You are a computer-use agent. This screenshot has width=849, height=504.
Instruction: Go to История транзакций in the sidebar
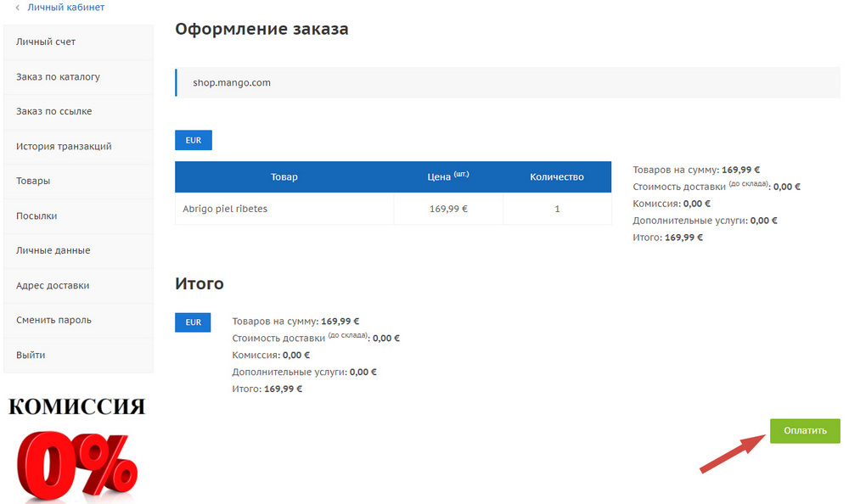62,146
